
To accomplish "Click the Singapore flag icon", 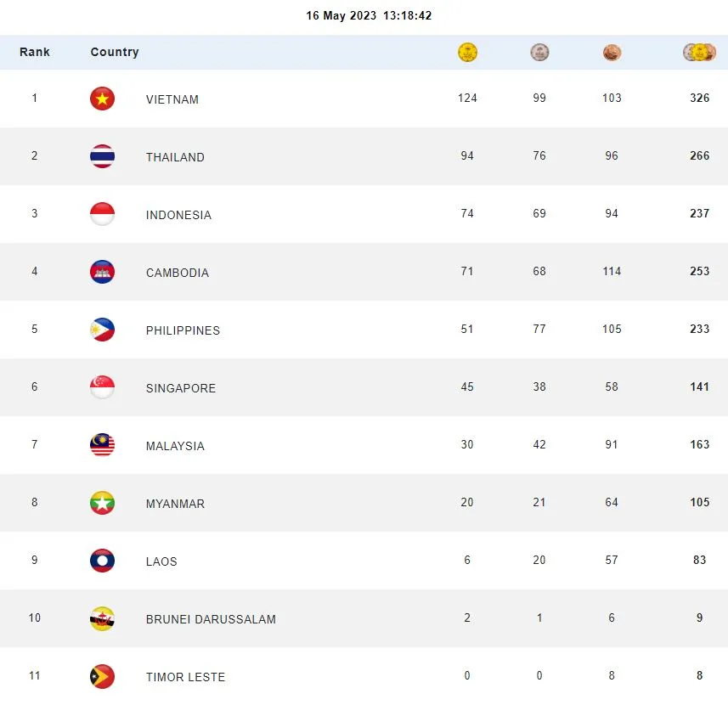I will point(103,387).
